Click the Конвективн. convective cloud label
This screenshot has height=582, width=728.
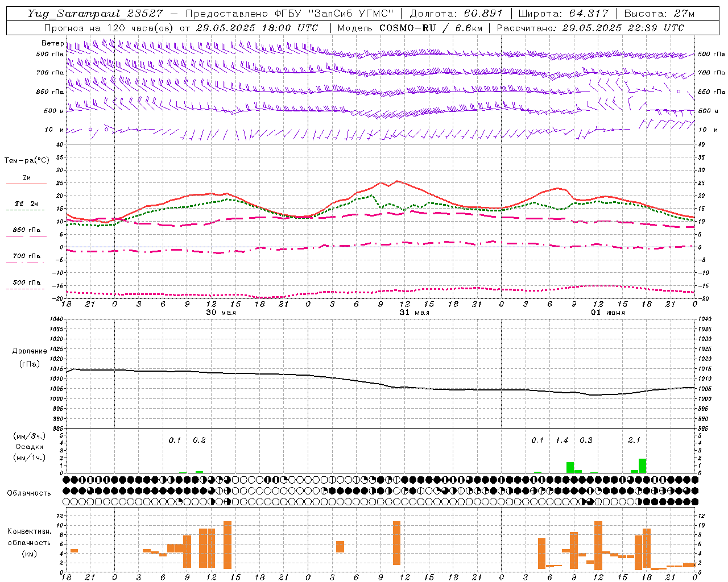29,531
